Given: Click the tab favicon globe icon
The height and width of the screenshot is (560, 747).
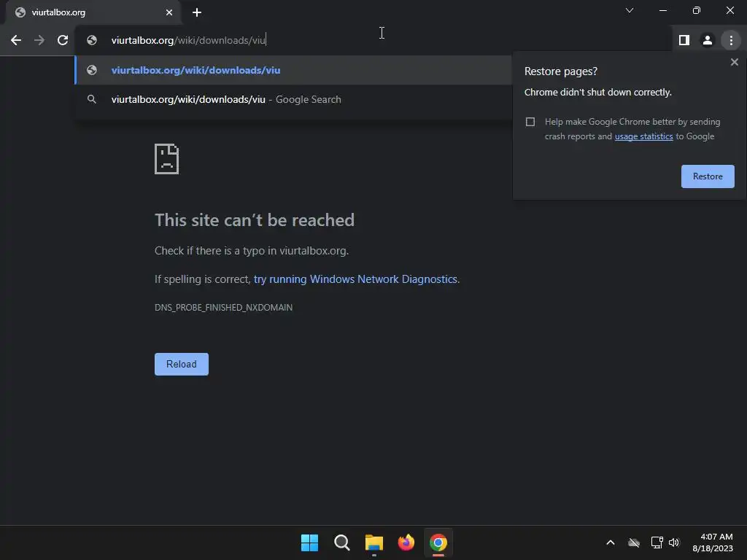Looking at the screenshot, I should click(20, 12).
